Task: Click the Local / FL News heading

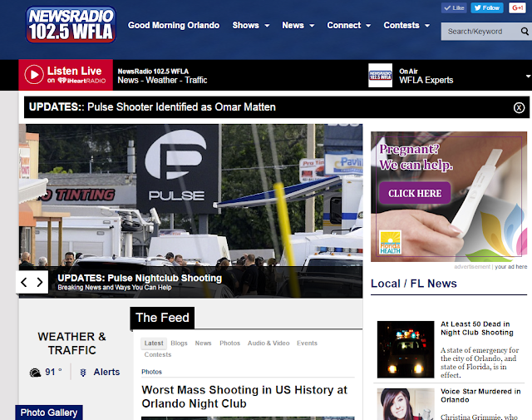Action: coord(414,284)
